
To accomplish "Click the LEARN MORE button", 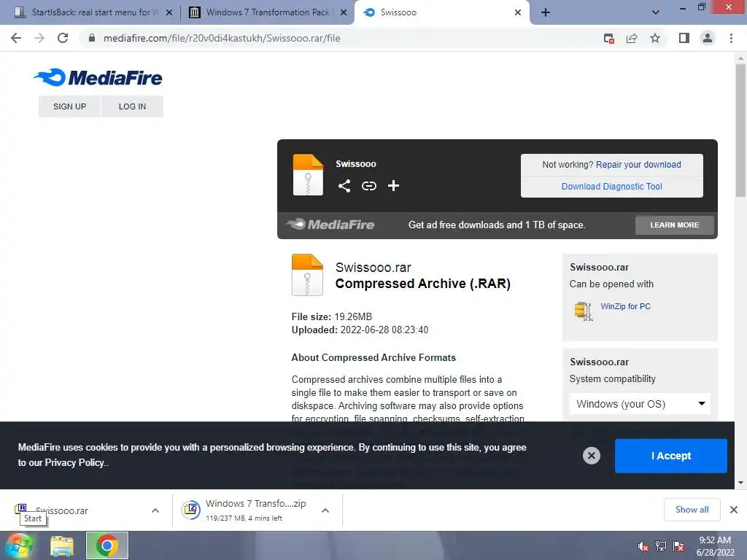I will point(675,225).
